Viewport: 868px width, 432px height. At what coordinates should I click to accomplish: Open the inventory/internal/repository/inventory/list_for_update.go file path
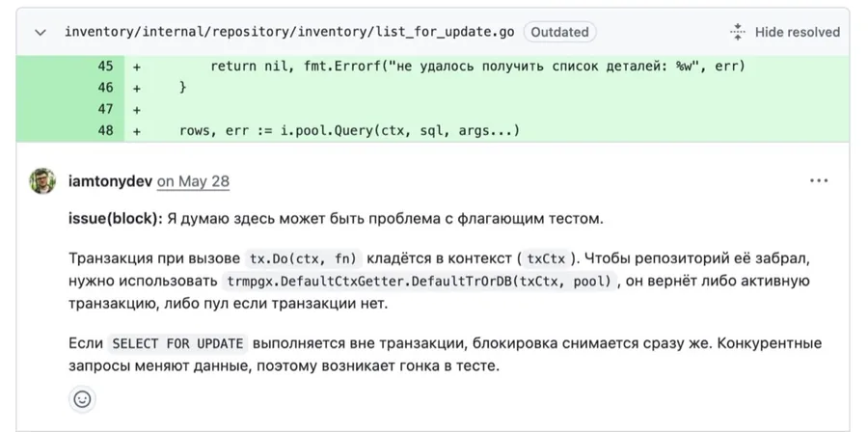point(289,32)
